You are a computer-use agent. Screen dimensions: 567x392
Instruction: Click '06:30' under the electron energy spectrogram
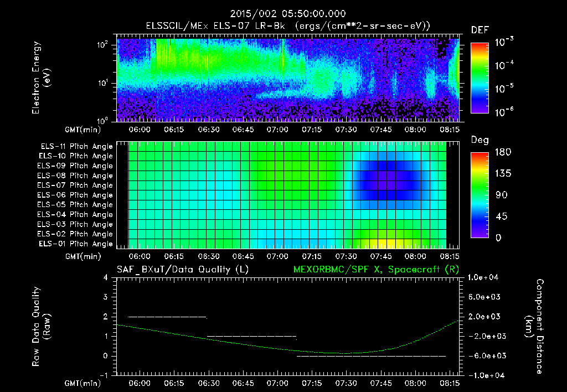[x=209, y=130]
